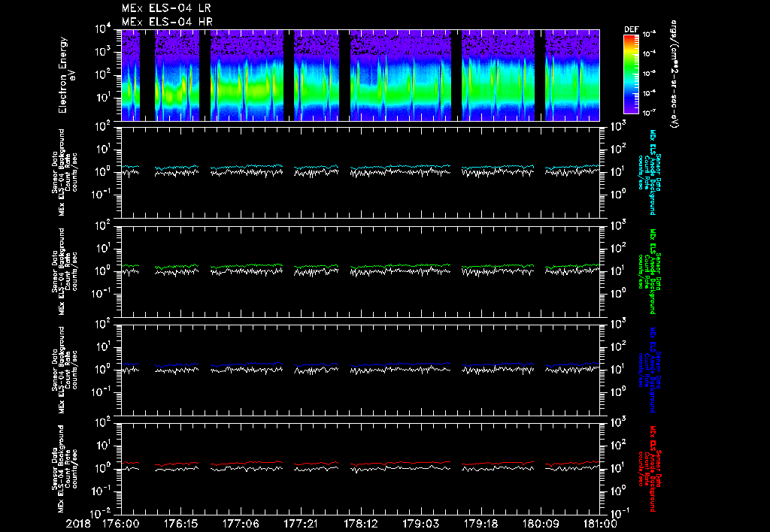
Task: Click the 177:21 time axis tick label
Action: (x=300, y=523)
